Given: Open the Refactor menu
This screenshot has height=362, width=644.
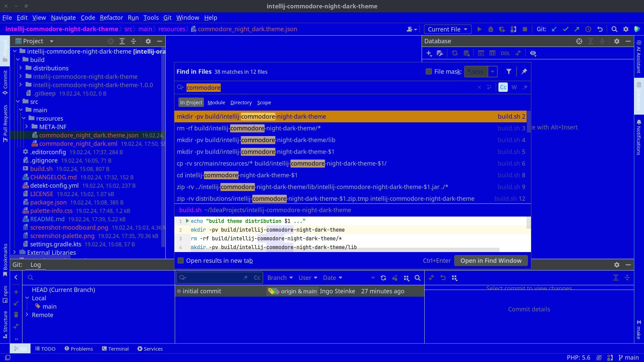Looking at the screenshot, I should tap(111, 18).
